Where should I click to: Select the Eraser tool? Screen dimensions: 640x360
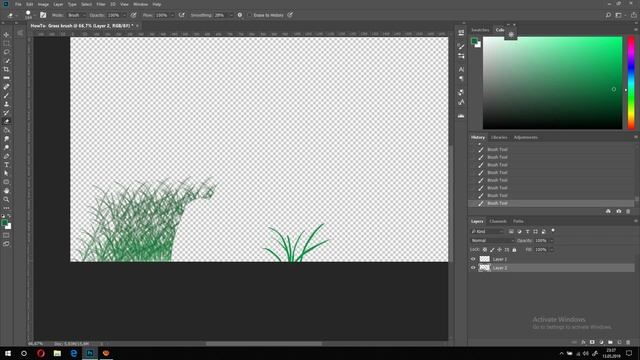pyautogui.click(x=7, y=121)
